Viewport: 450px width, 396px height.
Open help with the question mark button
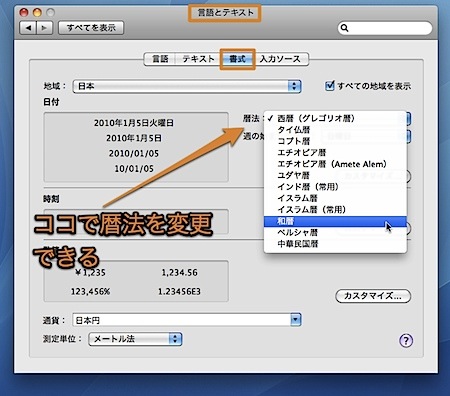click(406, 341)
